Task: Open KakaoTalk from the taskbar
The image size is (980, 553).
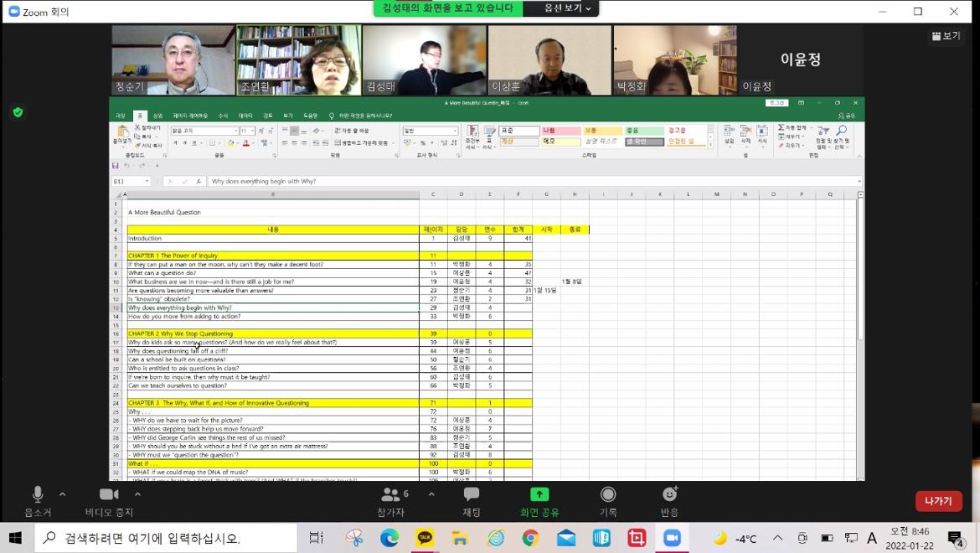Action: click(425, 538)
